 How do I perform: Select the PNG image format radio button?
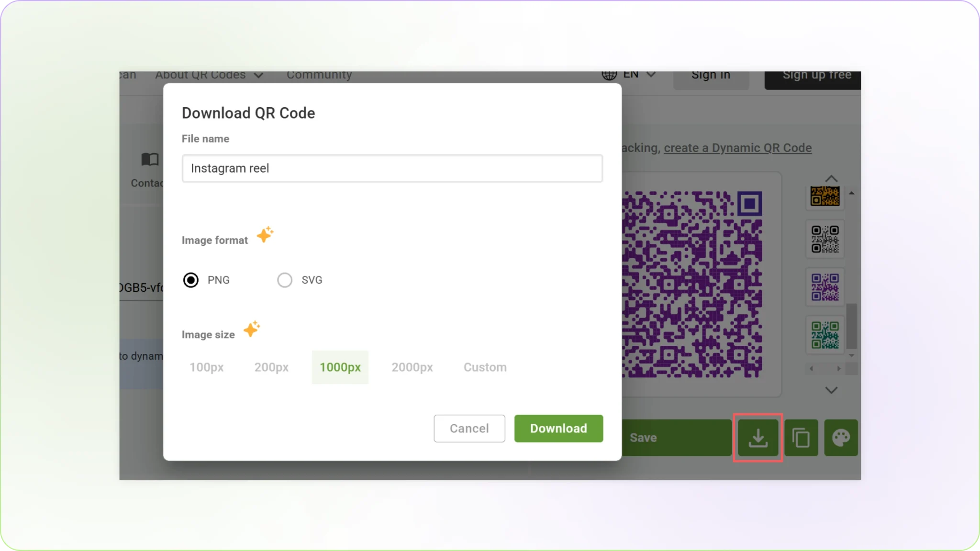click(191, 280)
